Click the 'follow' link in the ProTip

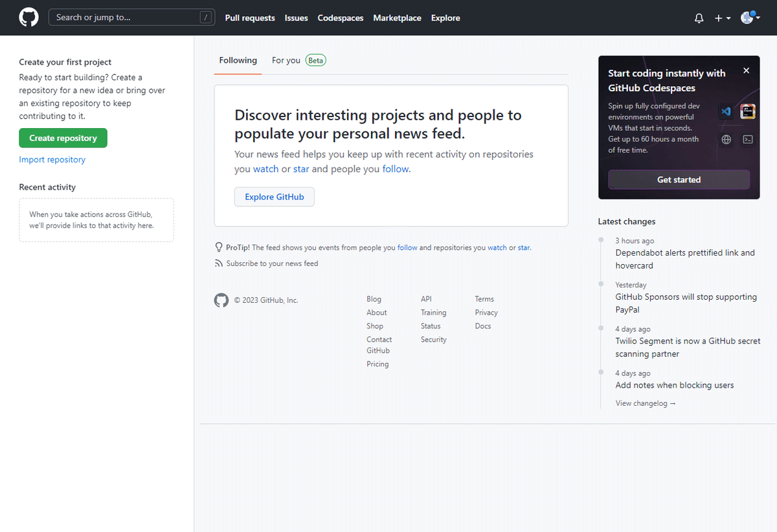point(407,247)
